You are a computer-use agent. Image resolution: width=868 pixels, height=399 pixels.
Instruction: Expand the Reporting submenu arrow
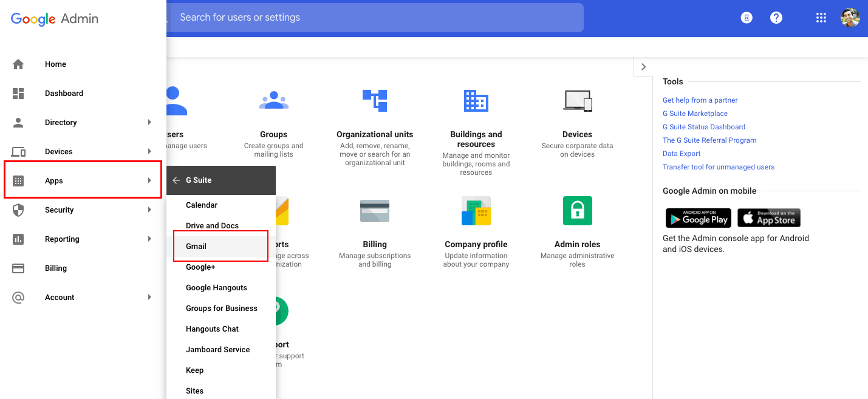(x=149, y=239)
